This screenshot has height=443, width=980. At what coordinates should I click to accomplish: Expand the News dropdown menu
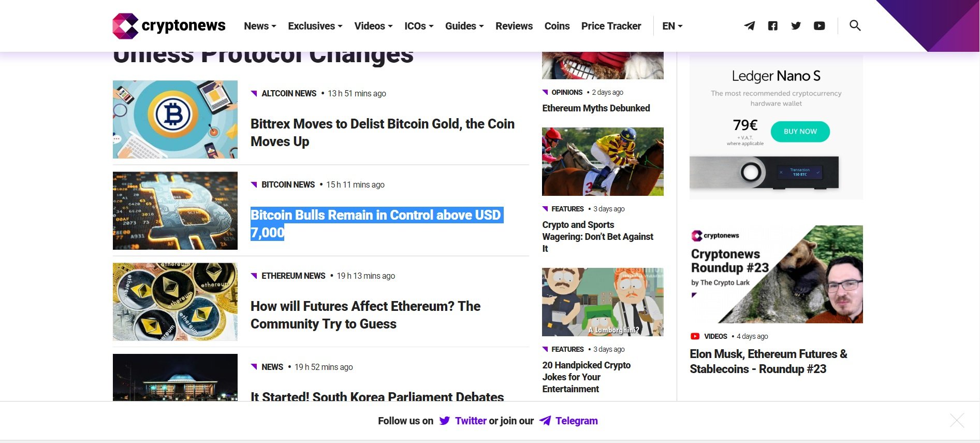point(260,26)
